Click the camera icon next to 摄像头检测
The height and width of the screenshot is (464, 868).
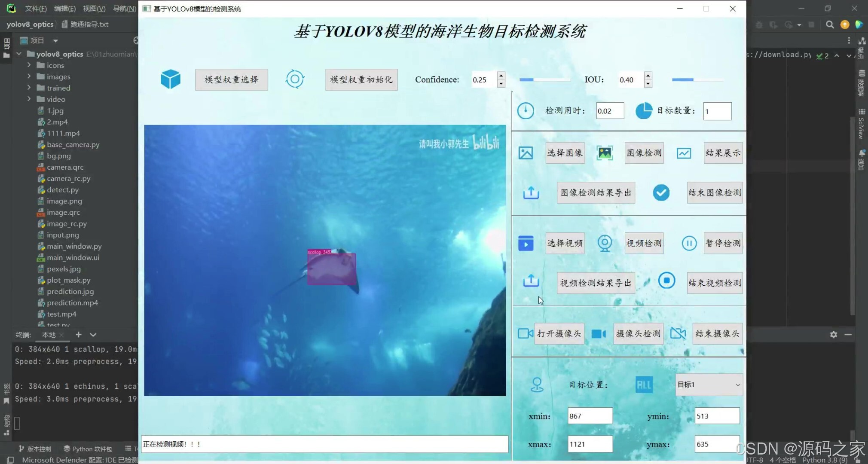[x=598, y=333]
